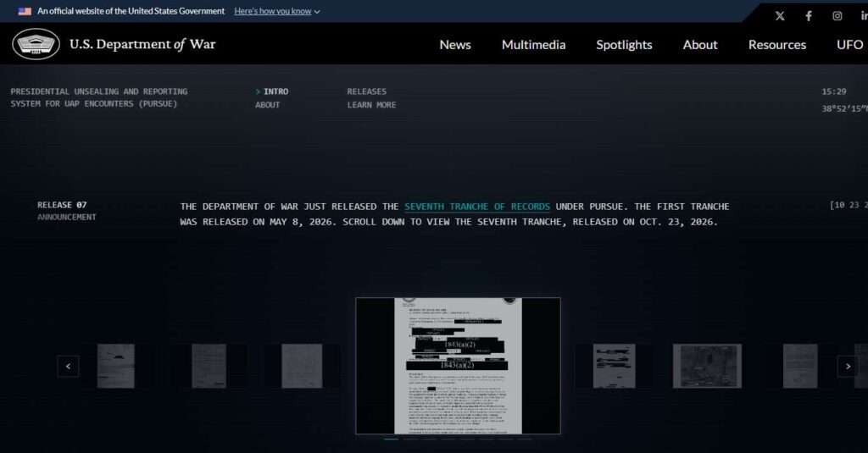Open the Instagram social icon
This screenshot has width=868, height=453.
(x=837, y=16)
